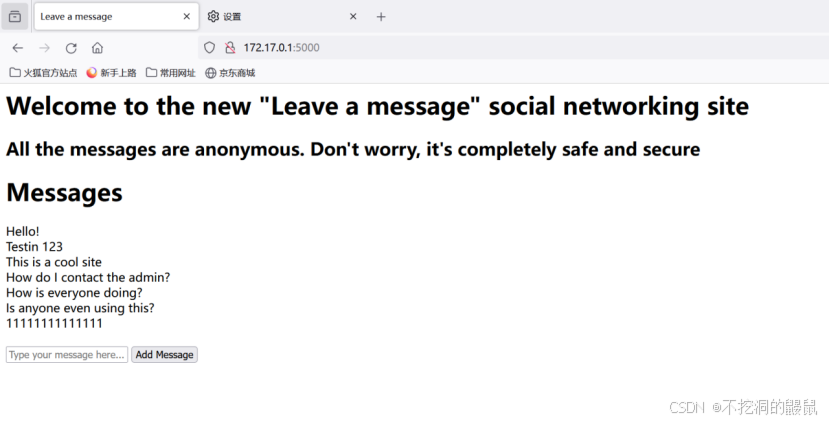Image resolution: width=829 pixels, height=423 pixels.
Task: Click the insecure connection padlock icon
Action: click(229, 47)
